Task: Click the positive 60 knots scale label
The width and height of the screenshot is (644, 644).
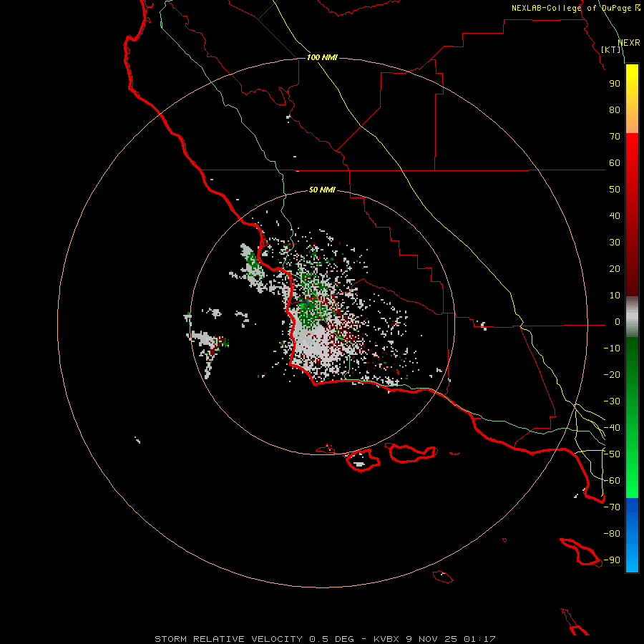Action: click(615, 163)
